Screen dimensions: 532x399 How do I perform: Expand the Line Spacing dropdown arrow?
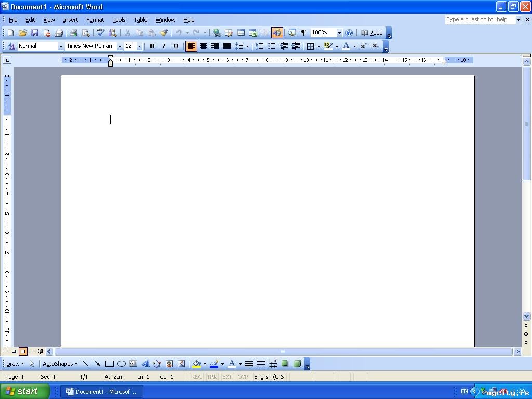point(247,46)
